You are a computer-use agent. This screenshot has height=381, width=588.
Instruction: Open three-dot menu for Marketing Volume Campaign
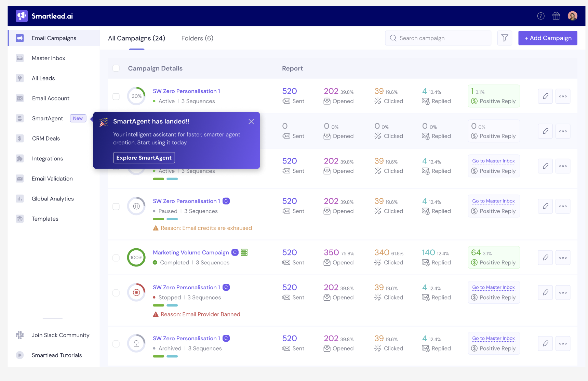pyautogui.click(x=563, y=258)
